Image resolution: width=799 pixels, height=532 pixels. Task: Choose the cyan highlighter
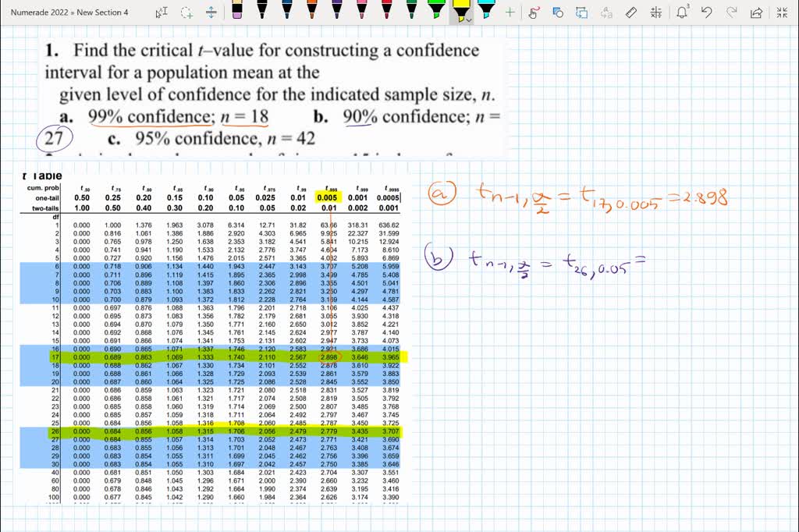(486, 12)
